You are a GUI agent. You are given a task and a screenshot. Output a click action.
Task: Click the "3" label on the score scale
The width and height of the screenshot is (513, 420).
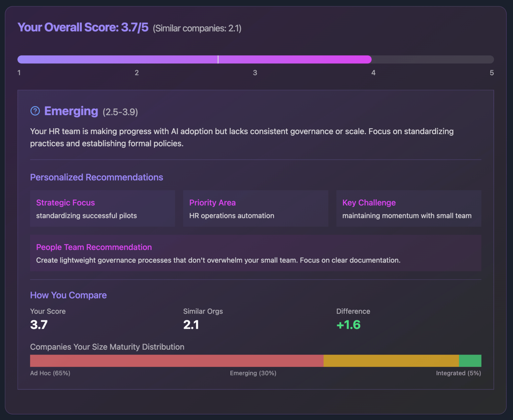tap(255, 73)
